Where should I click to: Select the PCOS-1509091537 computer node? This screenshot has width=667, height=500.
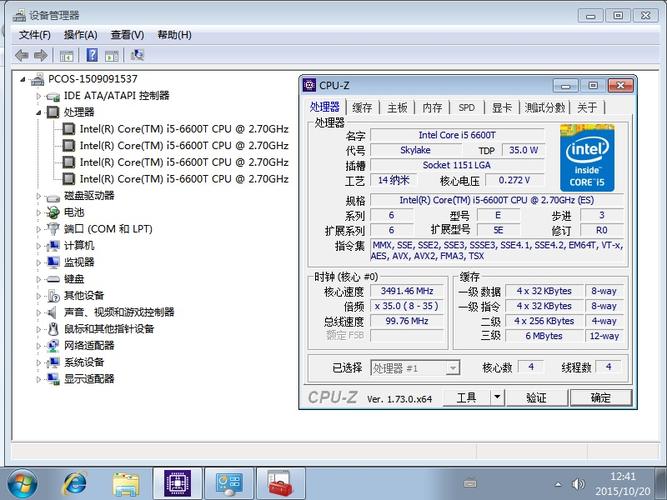93,79
